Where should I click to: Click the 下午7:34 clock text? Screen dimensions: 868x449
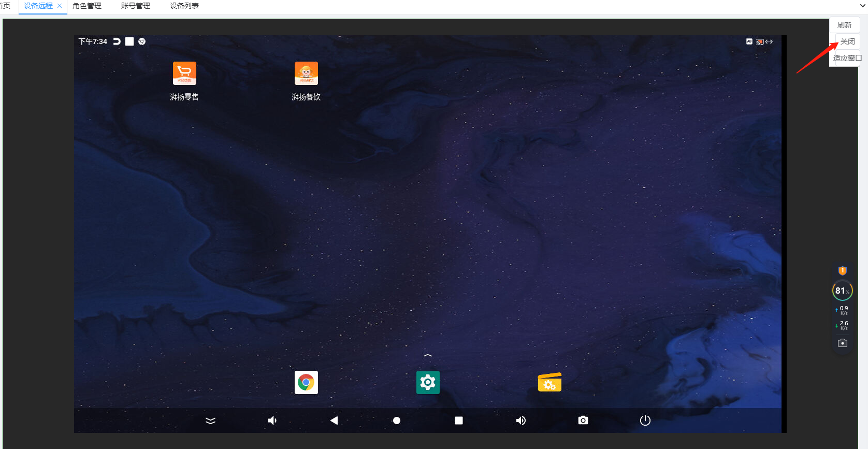(x=93, y=41)
